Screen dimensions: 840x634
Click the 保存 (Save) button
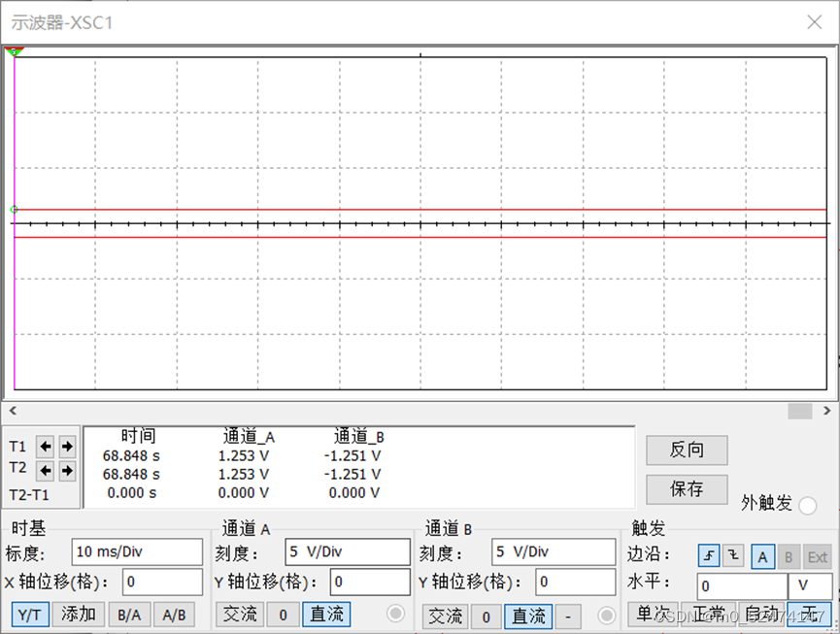[687, 489]
